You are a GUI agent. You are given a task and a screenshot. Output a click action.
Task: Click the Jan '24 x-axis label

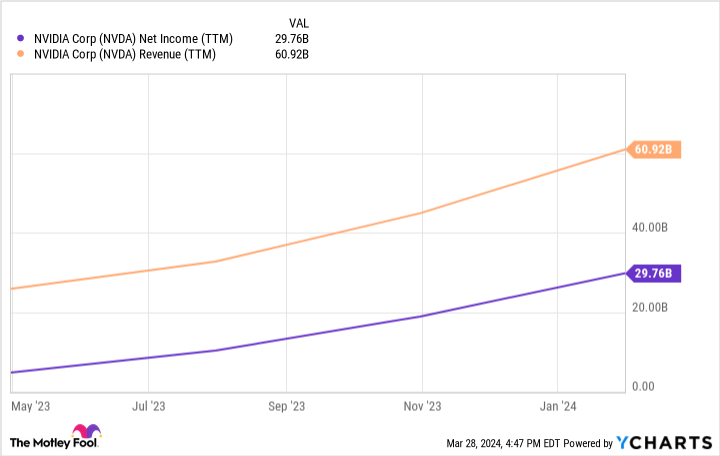pyautogui.click(x=560, y=406)
